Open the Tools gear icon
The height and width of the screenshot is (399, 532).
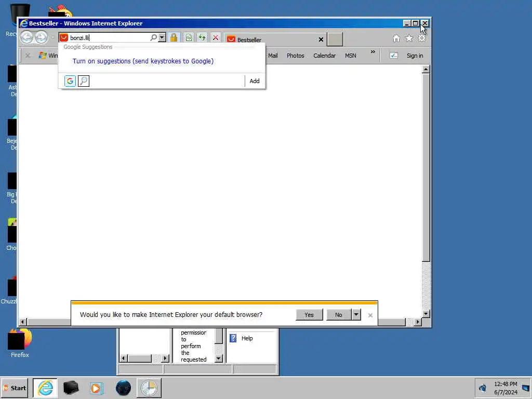pos(422,38)
